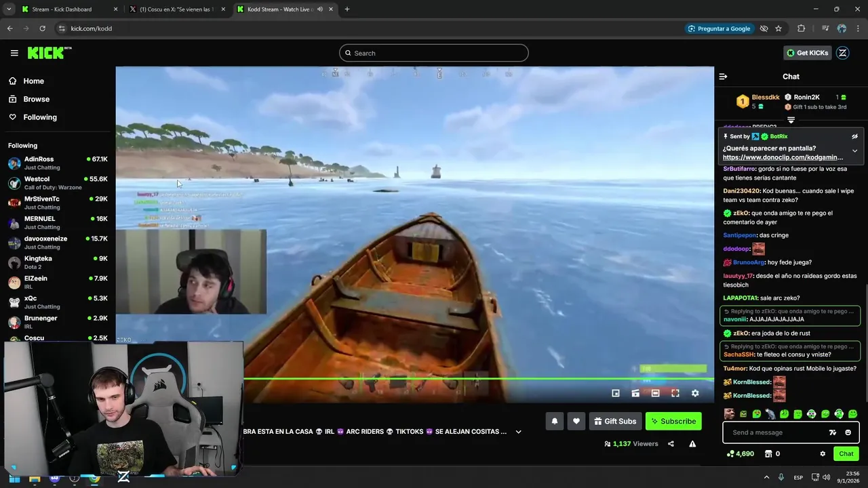
Task: Click the Get KICKs button
Action: (807, 53)
